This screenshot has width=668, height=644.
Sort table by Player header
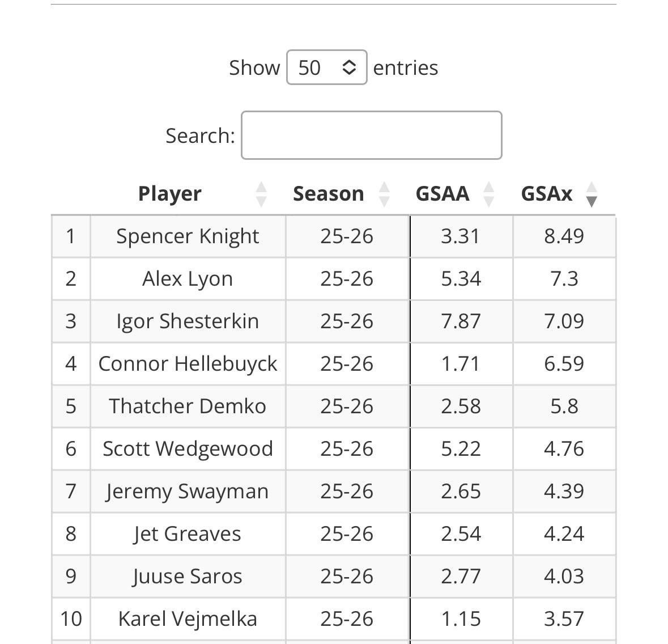point(169,194)
